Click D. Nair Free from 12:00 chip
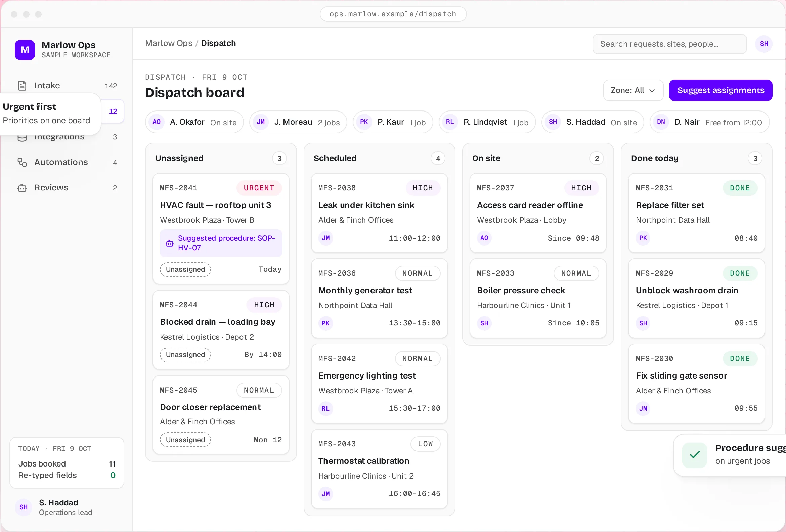Screen dimensions: 786x532 click(x=709, y=122)
